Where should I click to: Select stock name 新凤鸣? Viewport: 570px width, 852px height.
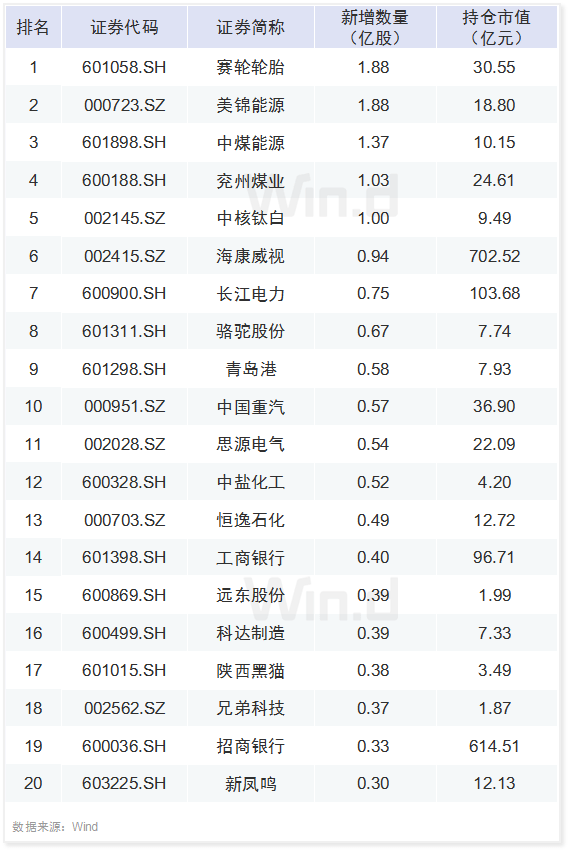click(x=250, y=784)
